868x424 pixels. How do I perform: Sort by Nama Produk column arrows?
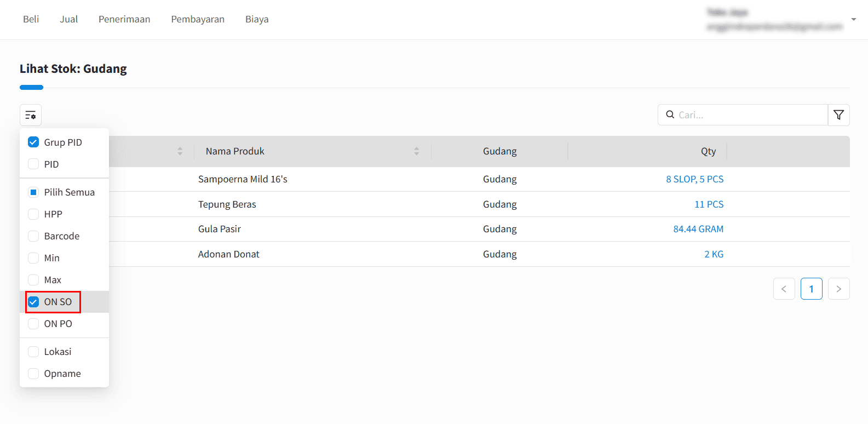pos(417,151)
